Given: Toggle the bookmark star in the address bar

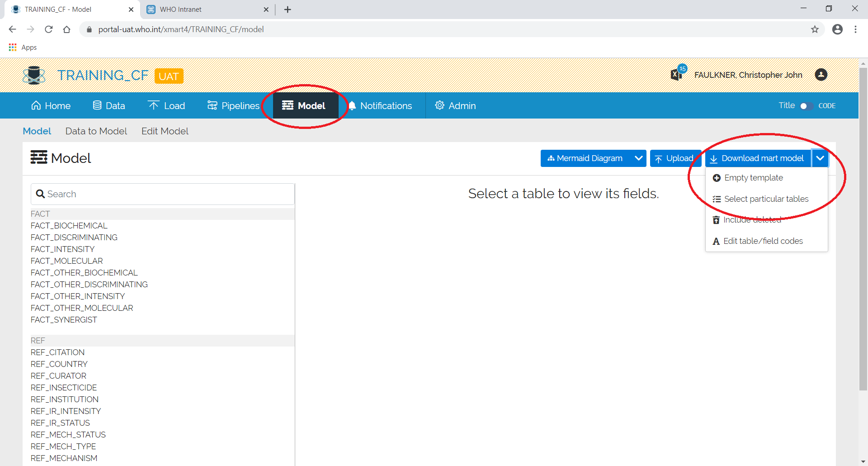Looking at the screenshot, I should click(x=815, y=29).
